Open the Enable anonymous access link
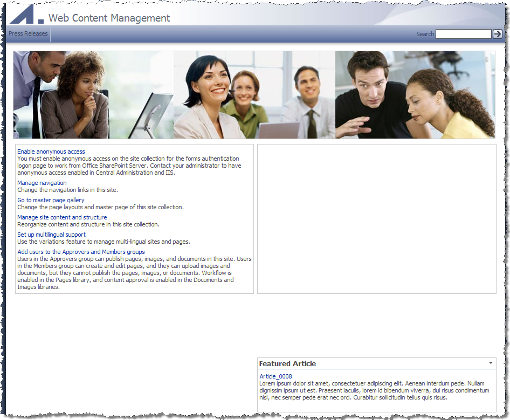 coord(51,152)
